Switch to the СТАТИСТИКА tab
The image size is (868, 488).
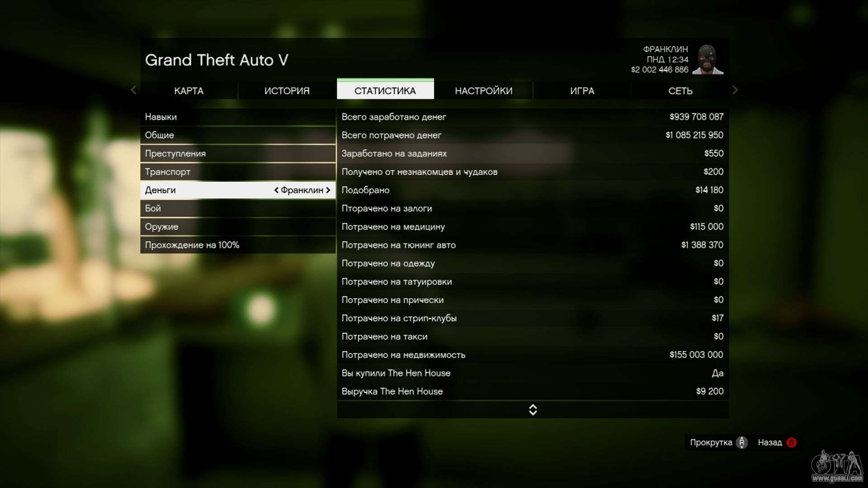pyautogui.click(x=385, y=90)
